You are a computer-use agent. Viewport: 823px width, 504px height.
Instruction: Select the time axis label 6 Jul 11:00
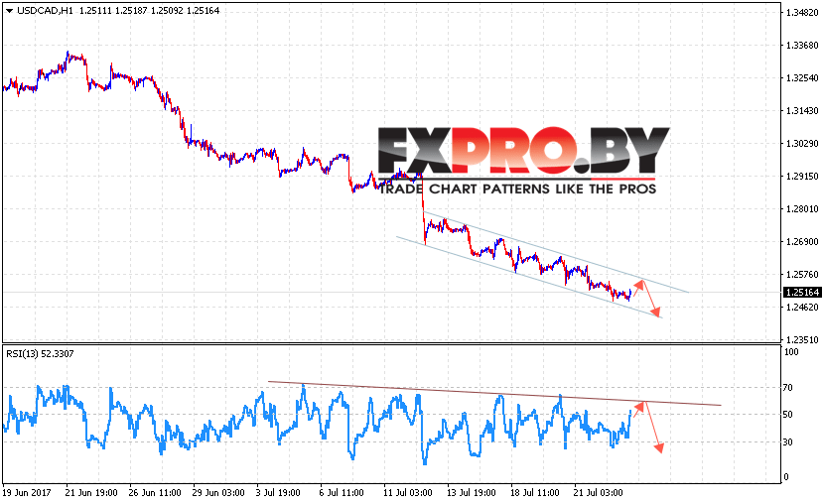click(342, 492)
